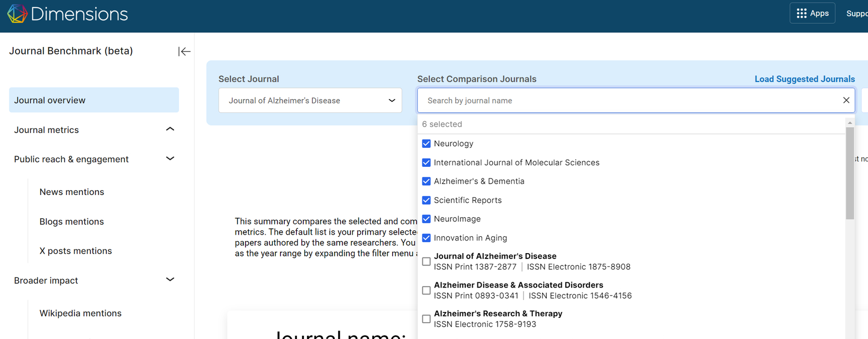
Task: Click 'ISSN Print 1387-2877' text
Action: [475, 267]
